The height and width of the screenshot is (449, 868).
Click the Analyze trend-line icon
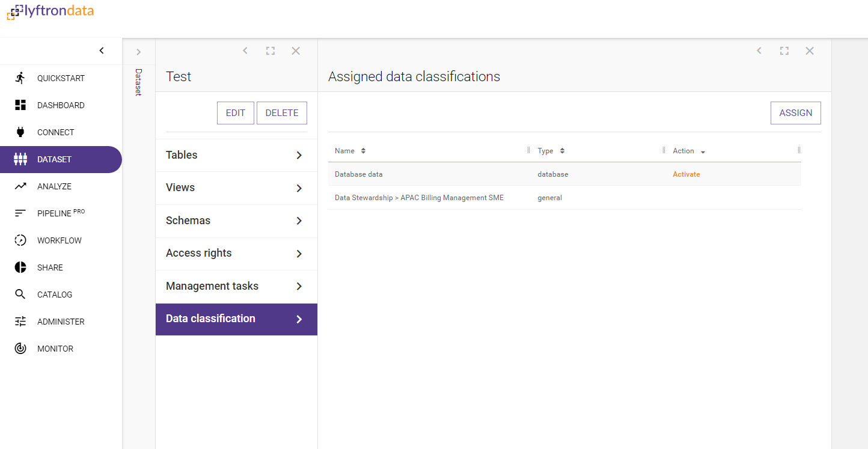[x=20, y=186]
